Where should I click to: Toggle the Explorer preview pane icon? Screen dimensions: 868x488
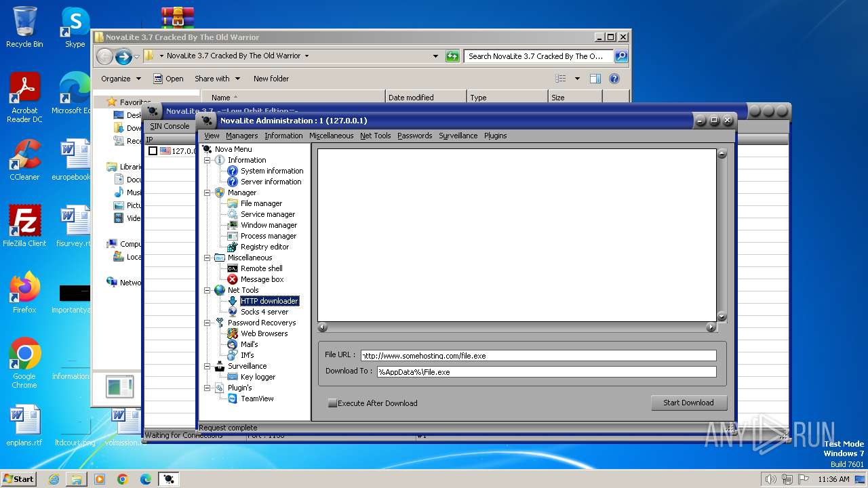pyautogui.click(x=595, y=79)
